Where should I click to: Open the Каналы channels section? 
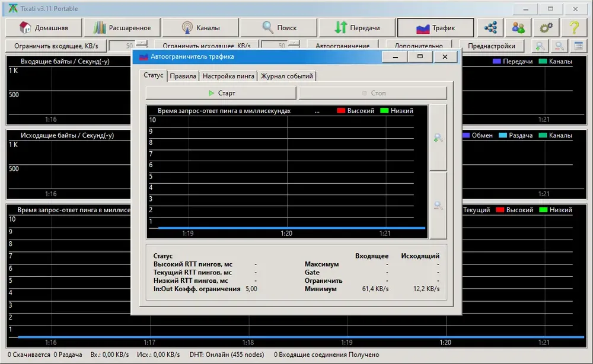pos(200,28)
